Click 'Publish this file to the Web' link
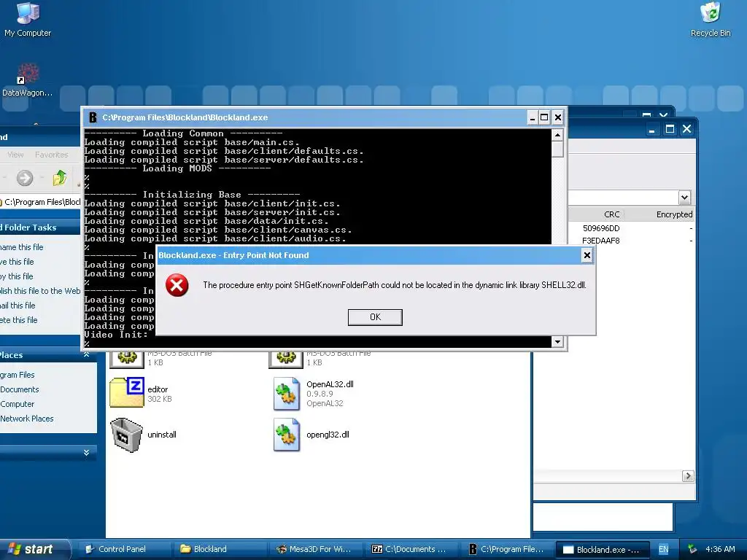The width and height of the screenshot is (747, 560). point(40,291)
